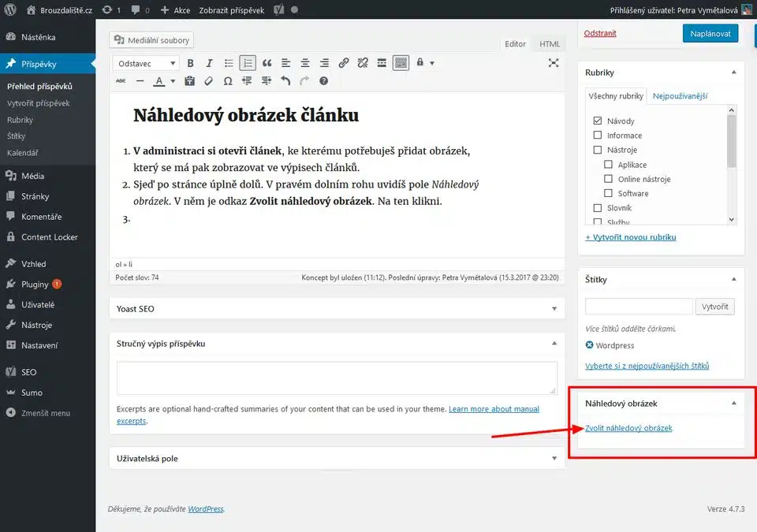Insert a horizontal line

click(x=140, y=81)
